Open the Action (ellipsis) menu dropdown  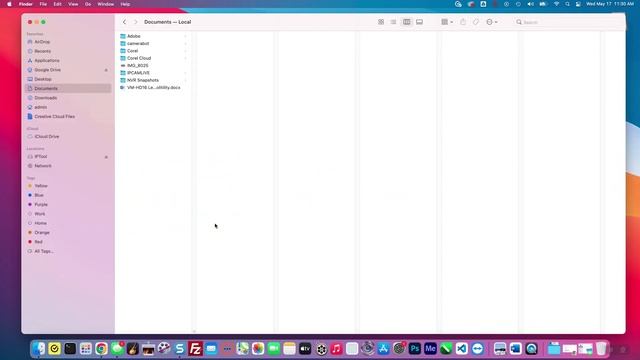click(491, 22)
